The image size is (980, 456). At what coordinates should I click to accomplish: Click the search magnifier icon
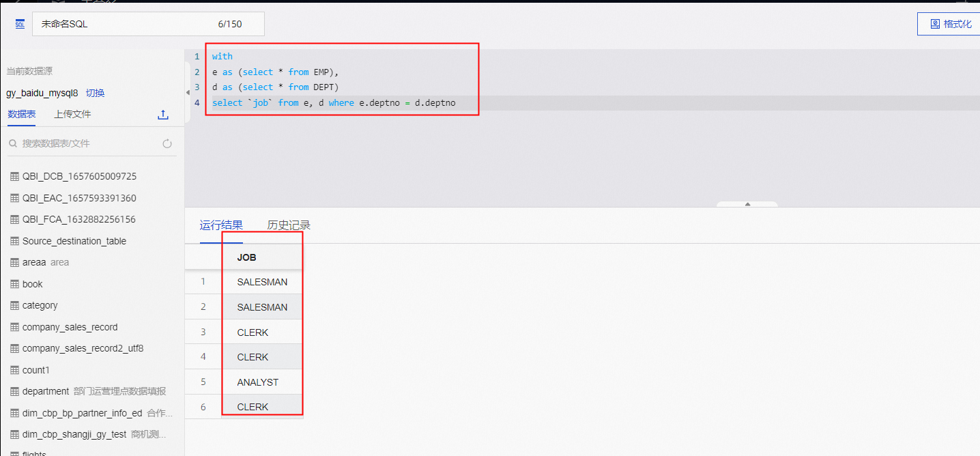pyautogui.click(x=13, y=143)
